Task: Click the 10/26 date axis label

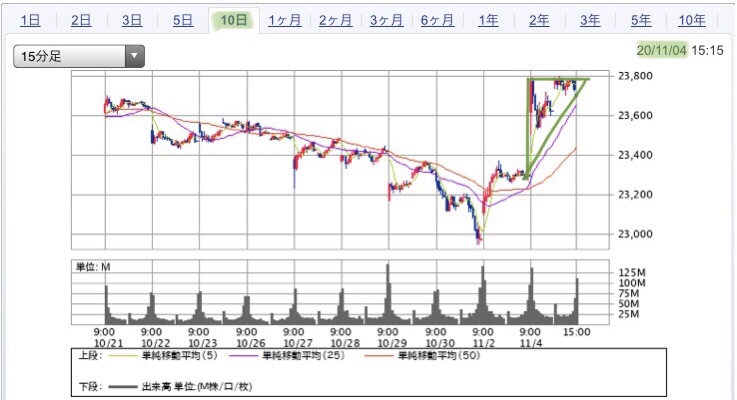Action: pyautogui.click(x=251, y=344)
